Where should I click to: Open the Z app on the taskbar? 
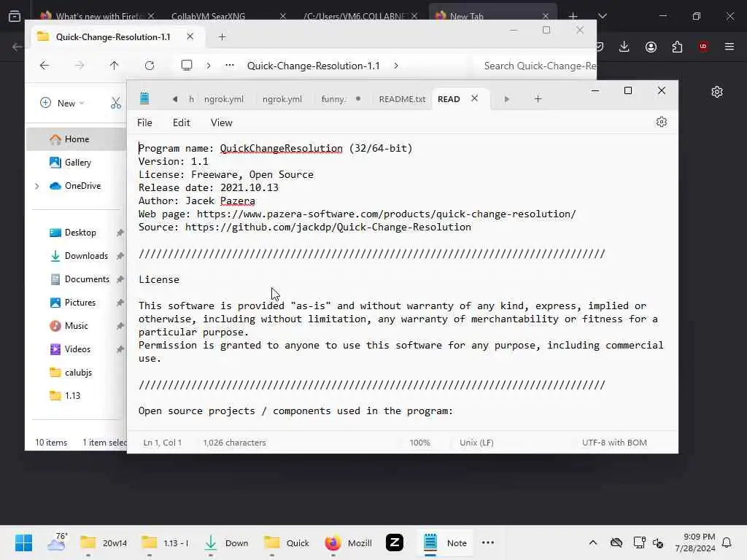(x=395, y=542)
